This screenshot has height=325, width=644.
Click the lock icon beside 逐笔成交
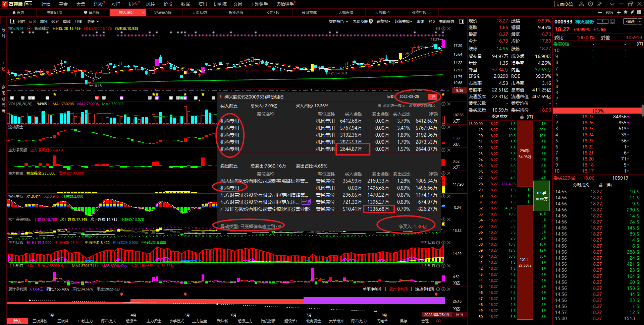click(522, 117)
